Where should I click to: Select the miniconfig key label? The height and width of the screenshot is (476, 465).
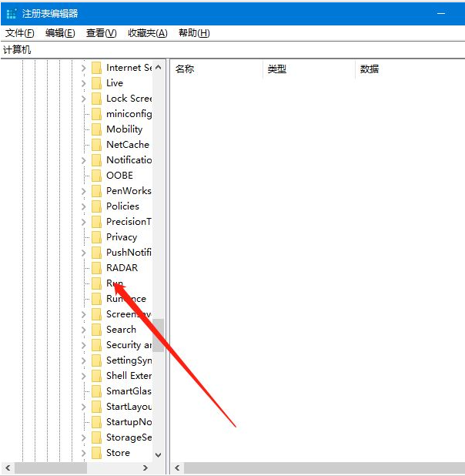click(x=129, y=114)
